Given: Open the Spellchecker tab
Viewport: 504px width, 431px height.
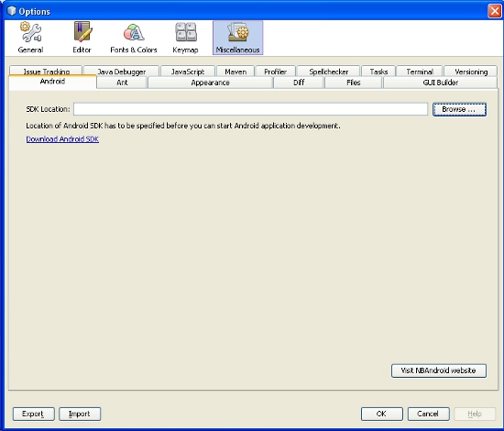Looking at the screenshot, I should point(328,71).
